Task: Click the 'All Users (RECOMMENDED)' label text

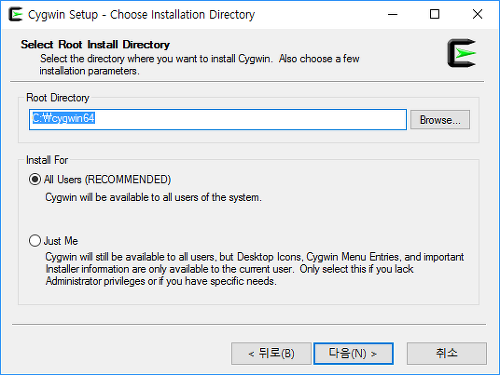Action: 107,179
